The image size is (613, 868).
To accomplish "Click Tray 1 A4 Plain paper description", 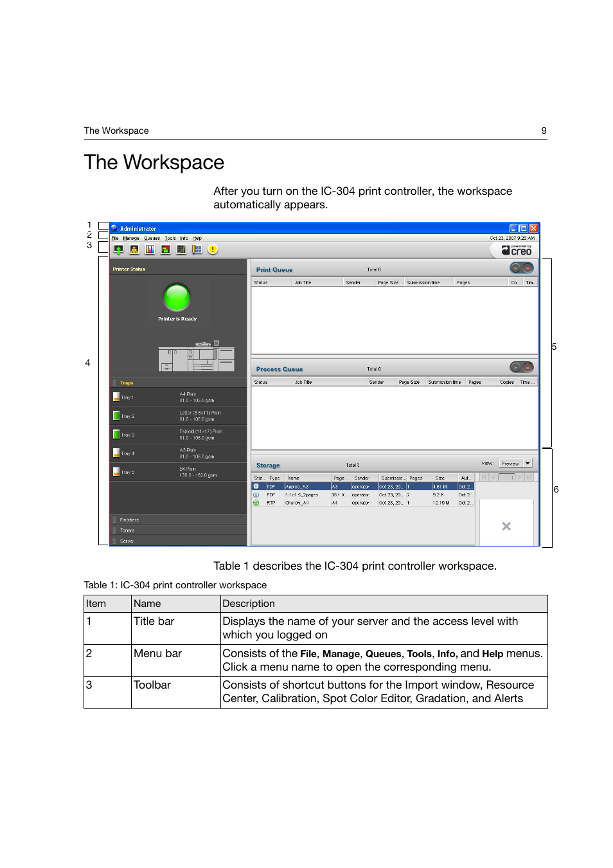I will coord(197,397).
